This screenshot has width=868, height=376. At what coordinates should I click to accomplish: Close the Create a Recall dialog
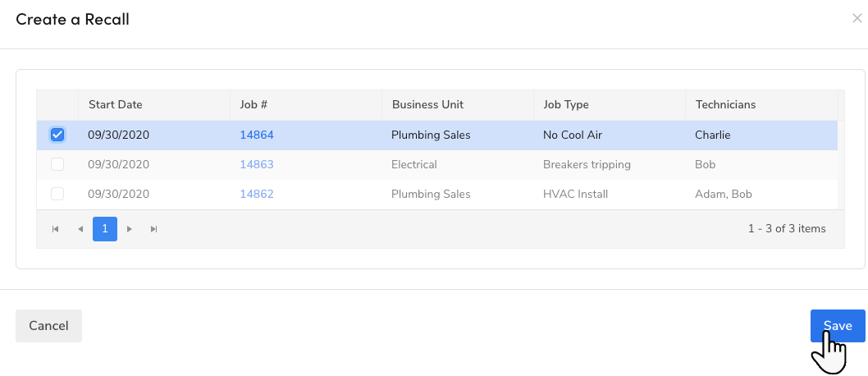[x=857, y=18]
